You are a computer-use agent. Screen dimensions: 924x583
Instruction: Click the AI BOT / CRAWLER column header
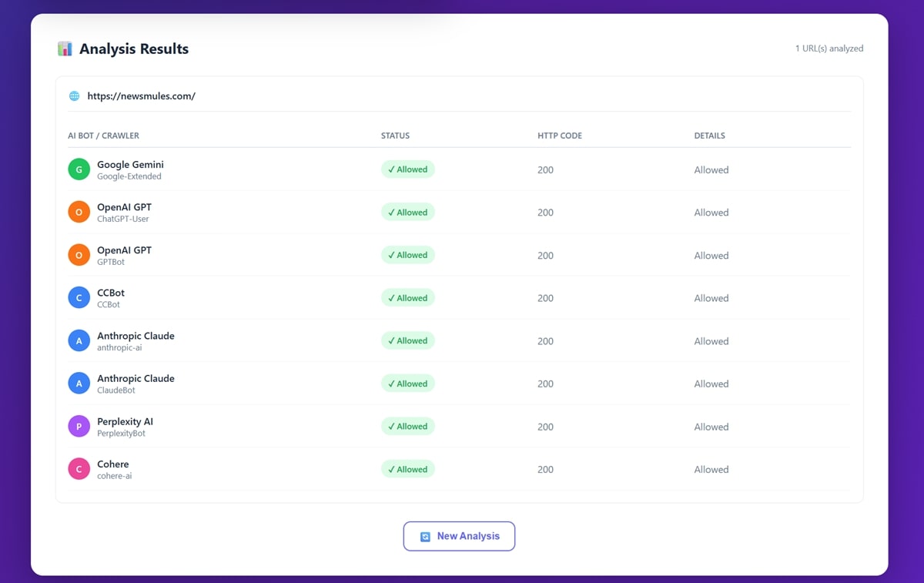pos(103,136)
